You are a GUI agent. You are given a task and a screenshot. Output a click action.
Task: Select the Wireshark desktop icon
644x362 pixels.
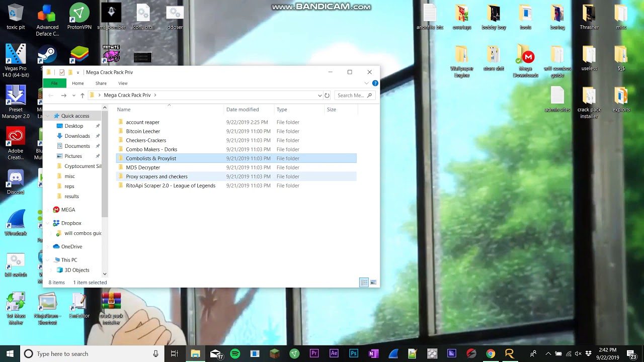[16, 223]
